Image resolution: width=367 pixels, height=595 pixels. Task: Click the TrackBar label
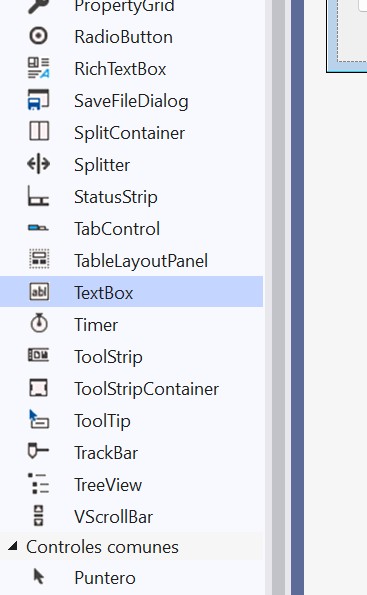[x=106, y=453]
